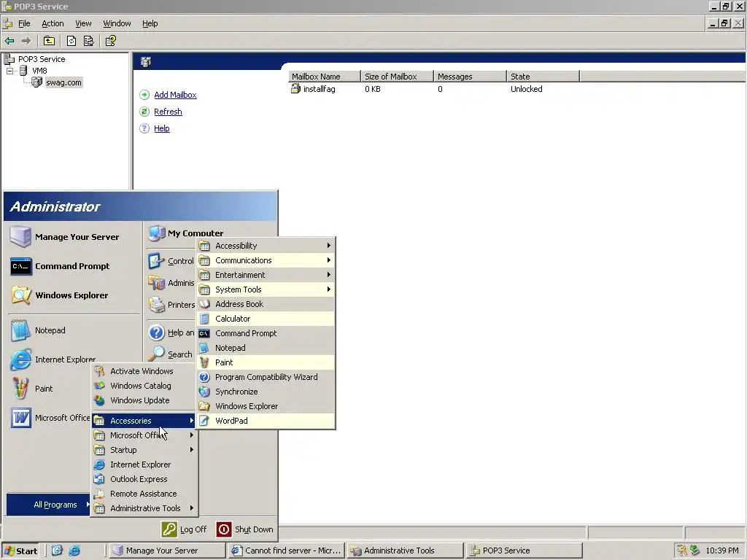The image size is (747, 560).
Task: Click the Refresh toolbar icon
Action: pos(71,41)
